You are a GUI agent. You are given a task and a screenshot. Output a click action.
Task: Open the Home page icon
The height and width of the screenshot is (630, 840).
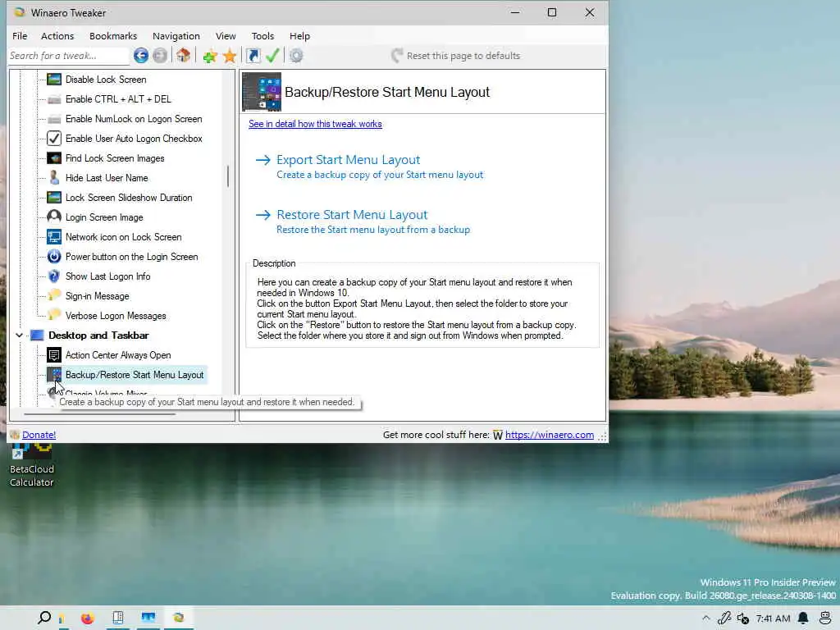pyautogui.click(x=183, y=55)
